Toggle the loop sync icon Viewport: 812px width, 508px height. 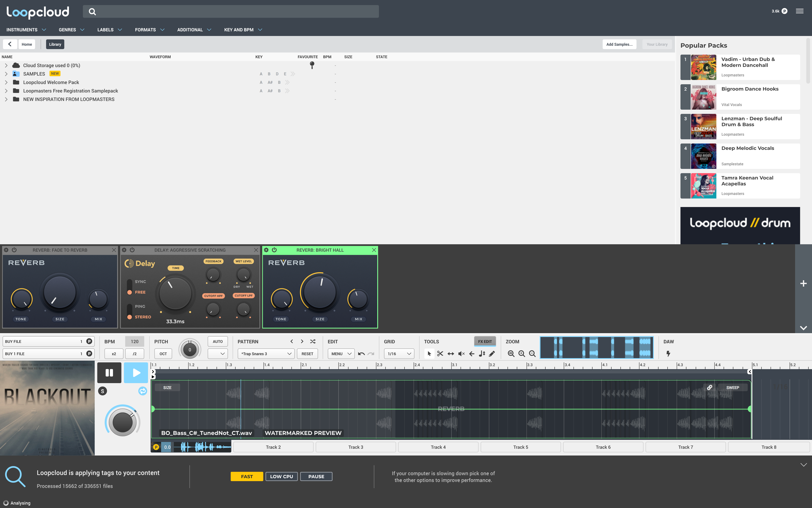143,391
